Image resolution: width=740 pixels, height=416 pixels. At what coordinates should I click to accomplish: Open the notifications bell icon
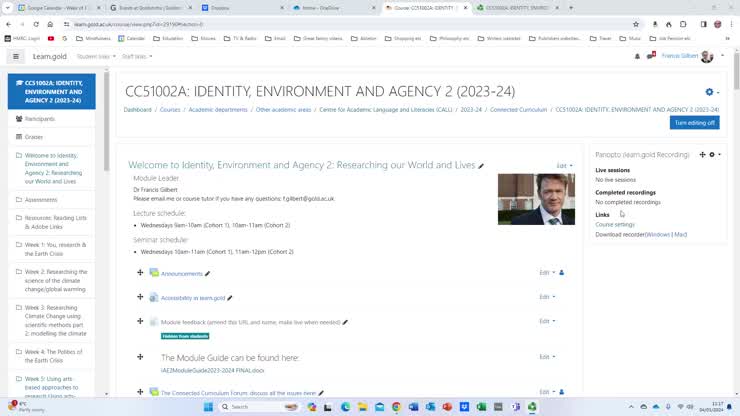pos(638,57)
